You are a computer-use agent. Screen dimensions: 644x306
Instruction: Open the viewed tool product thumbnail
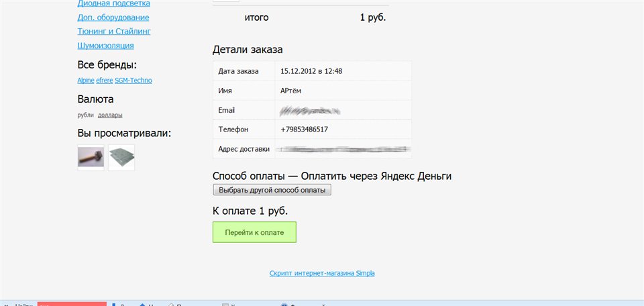91,157
